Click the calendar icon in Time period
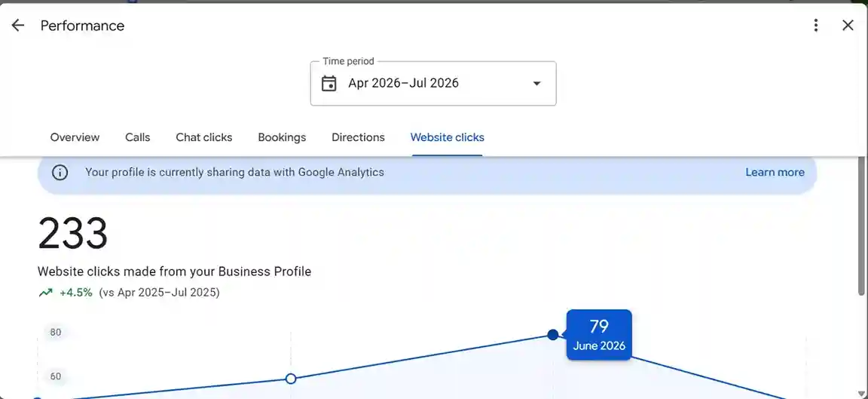The image size is (868, 399). tap(329, 84)
